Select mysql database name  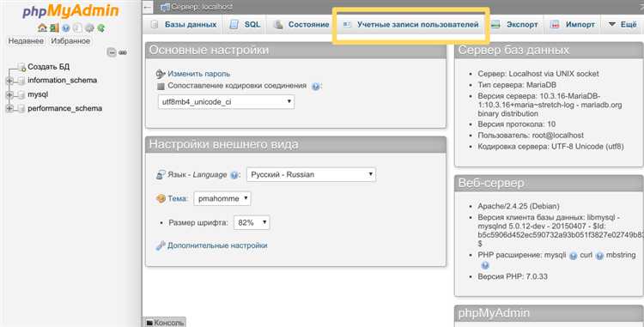click(x=38, y=94)
